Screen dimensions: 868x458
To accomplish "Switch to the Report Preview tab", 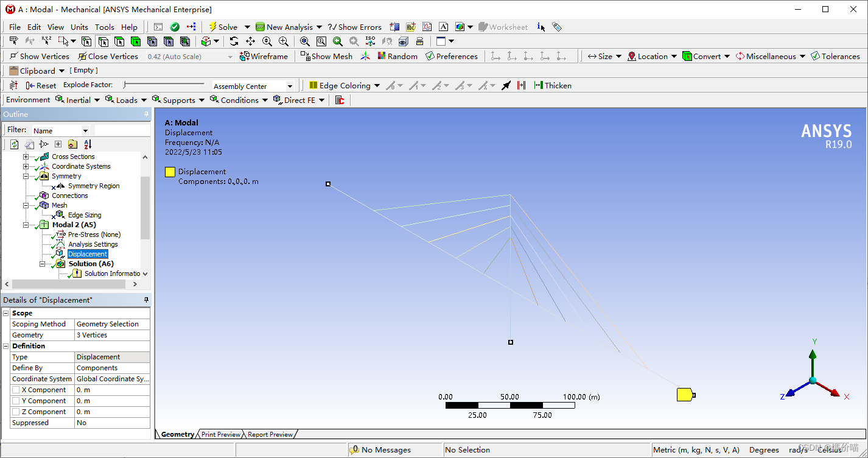I will tap(270, 434).
